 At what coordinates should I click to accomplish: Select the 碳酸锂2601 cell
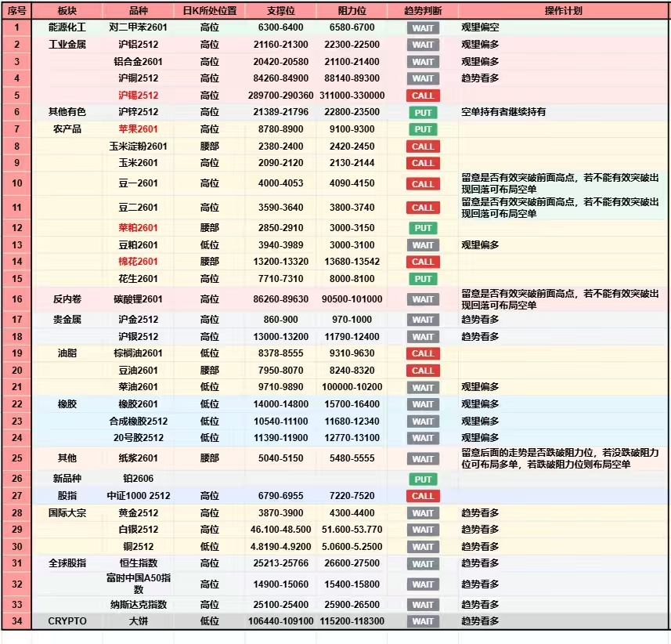click(139, 299)
